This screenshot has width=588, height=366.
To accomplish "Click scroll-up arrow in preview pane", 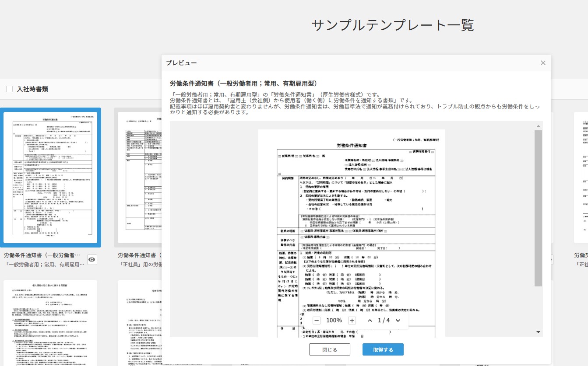I will (x=538, y=126).
